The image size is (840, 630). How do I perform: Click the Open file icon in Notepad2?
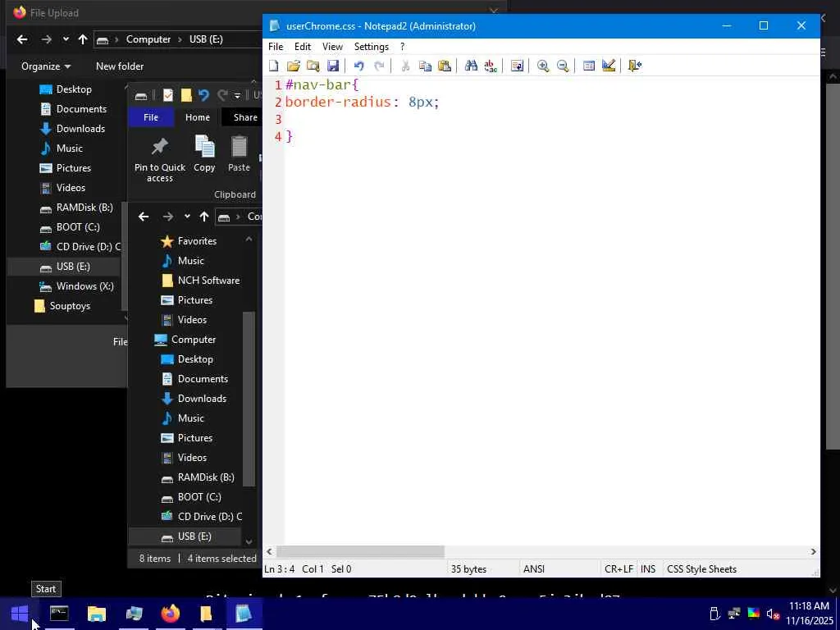(x=293, y=66)
